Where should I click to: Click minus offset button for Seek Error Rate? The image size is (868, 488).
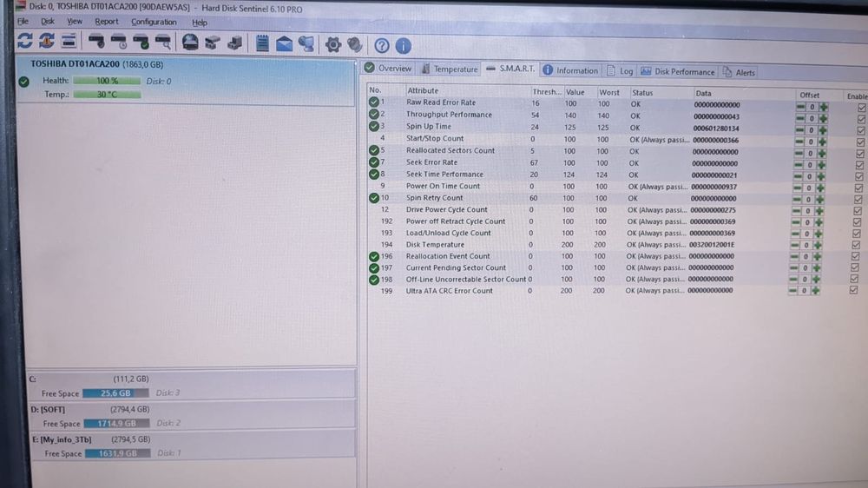pos(799,164)
